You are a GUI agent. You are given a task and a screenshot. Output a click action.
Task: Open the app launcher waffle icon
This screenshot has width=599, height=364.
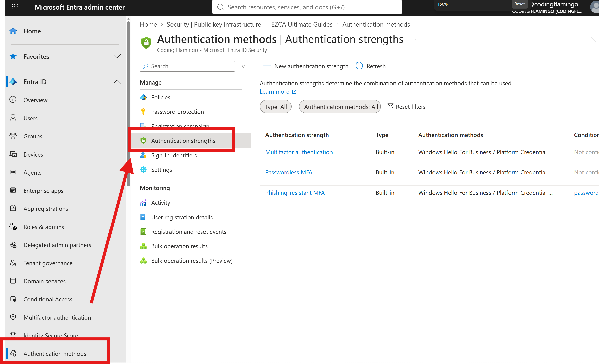(15, 7)
